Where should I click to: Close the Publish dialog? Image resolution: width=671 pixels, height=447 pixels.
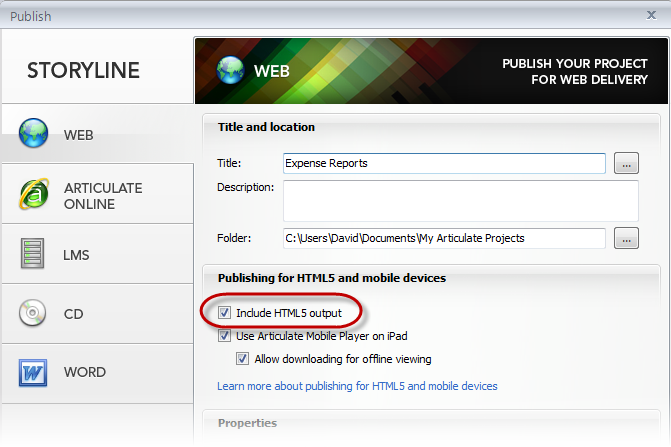(651, 15)
